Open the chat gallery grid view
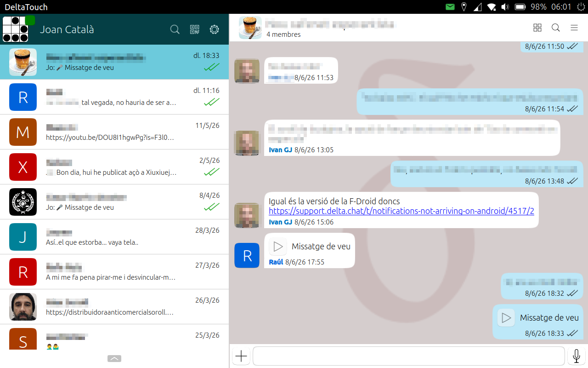The width and height of the screenshot is (588, 368). [537, 28]
